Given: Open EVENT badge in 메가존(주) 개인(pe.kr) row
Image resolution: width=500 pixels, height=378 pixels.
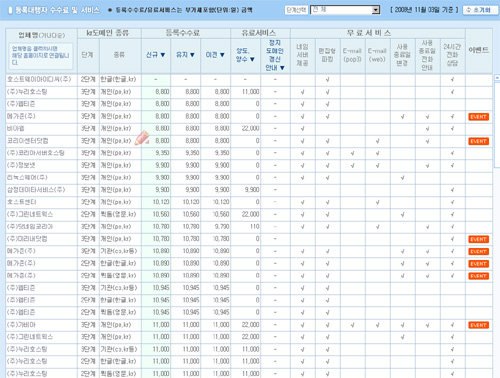Looking at the screenshot, I should (478, 117).
